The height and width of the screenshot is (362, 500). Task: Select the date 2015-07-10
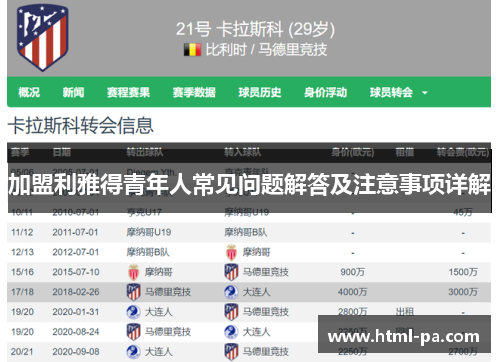tap(76, 272)
